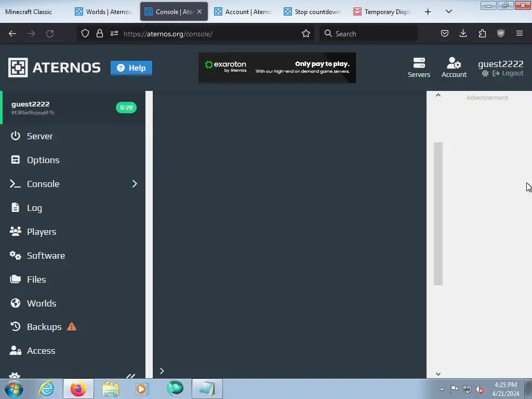Select the guest2222 server entry
The height and width of the screenshot is (399, 532).
(73, 108)
